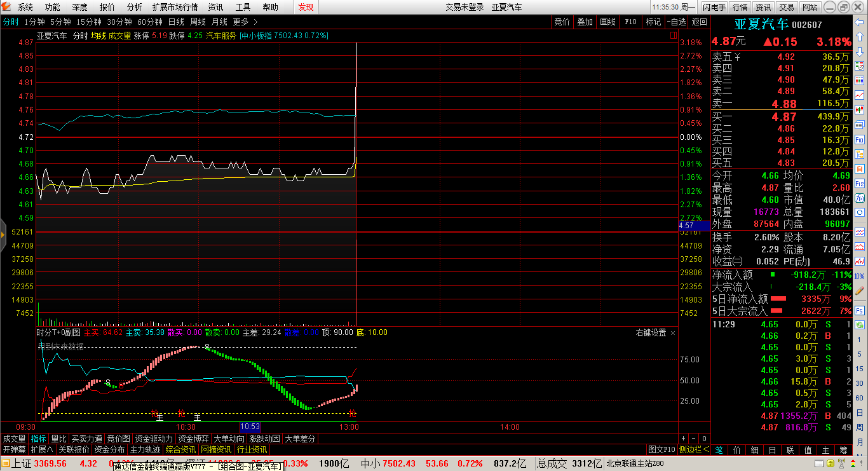Toggle the 侧边栏< sidebar collapse
Viewport: 868px width, 471px height.
pos(694,449)
